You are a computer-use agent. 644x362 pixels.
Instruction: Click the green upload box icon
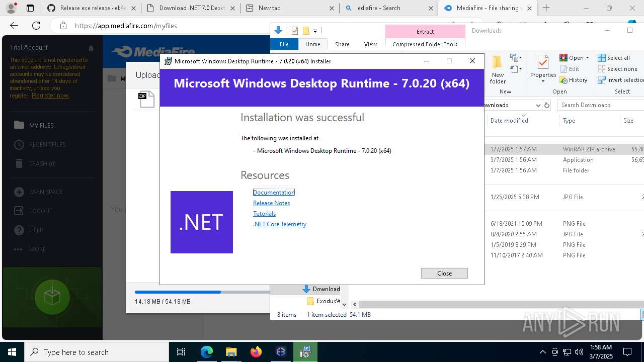pos(52,297)
